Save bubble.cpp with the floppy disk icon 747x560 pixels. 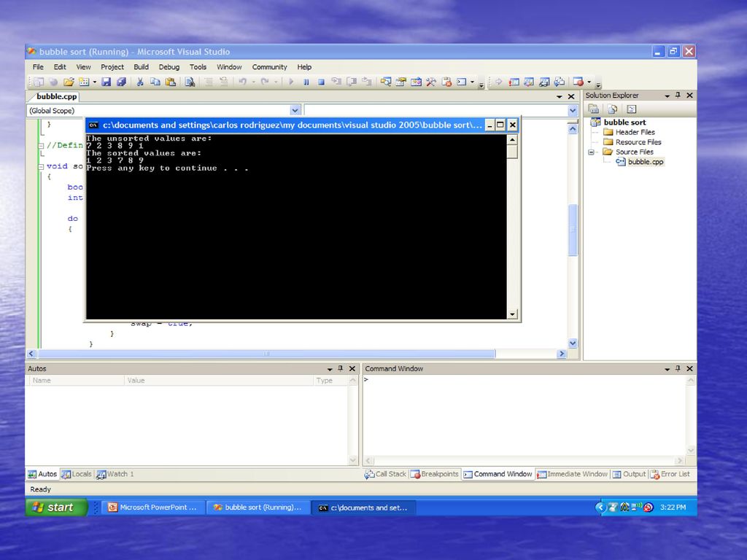click(x=107, y=82)
